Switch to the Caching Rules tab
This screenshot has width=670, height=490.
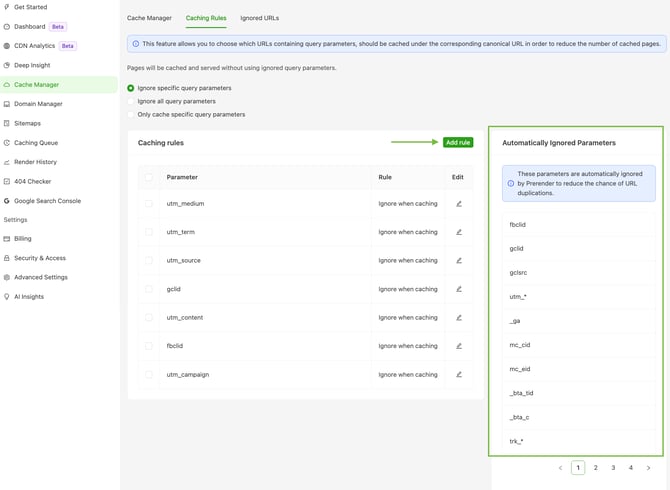pyautogui.click(x=206, y=18)
